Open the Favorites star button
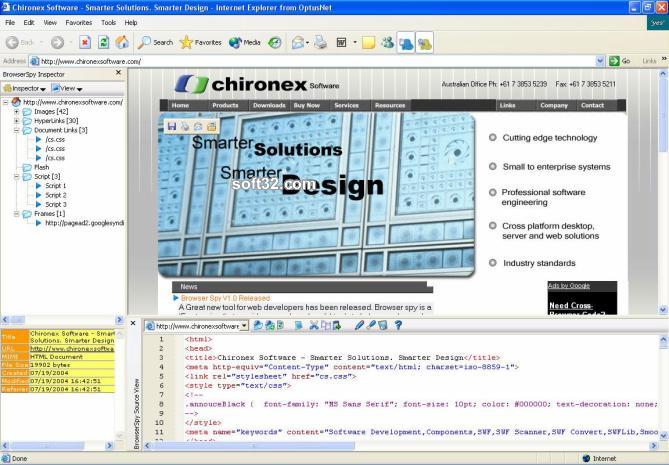Viewport: 669px width, 465px height. pos(201,42)
